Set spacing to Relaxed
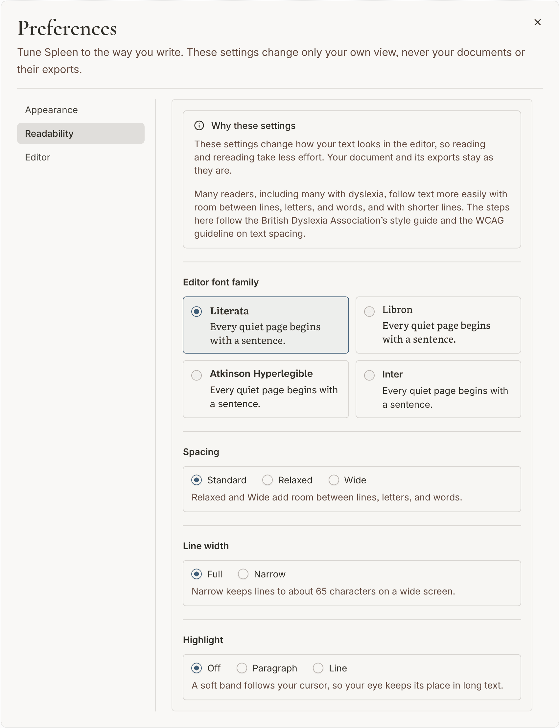560x728 pixels. coord(268,480)
